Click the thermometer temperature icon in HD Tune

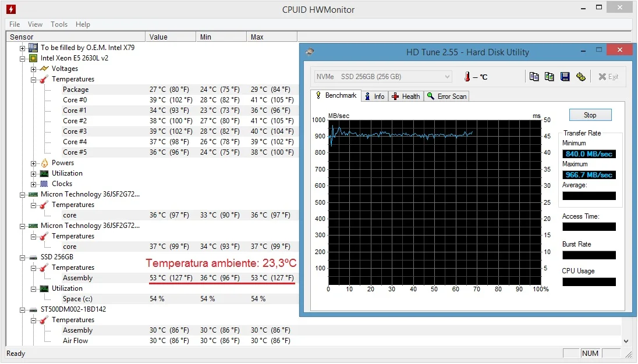point(467,76)
